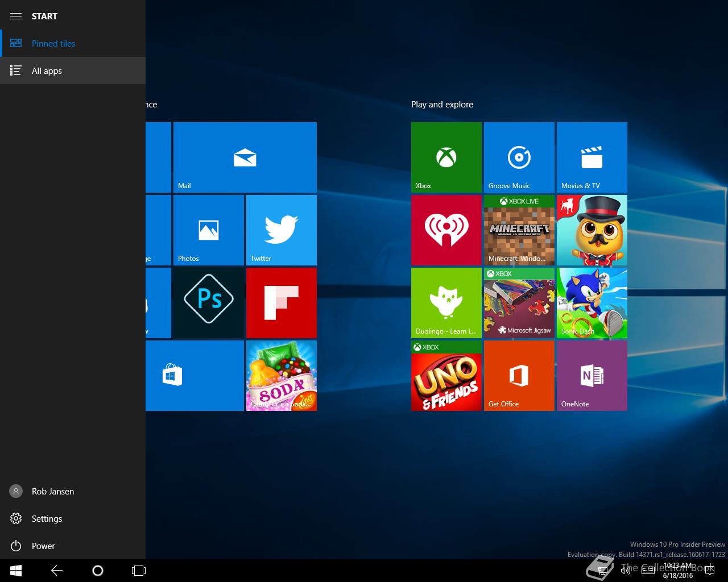Click the Get Office tile
728x582 pixels.
[x=519, y=376]
